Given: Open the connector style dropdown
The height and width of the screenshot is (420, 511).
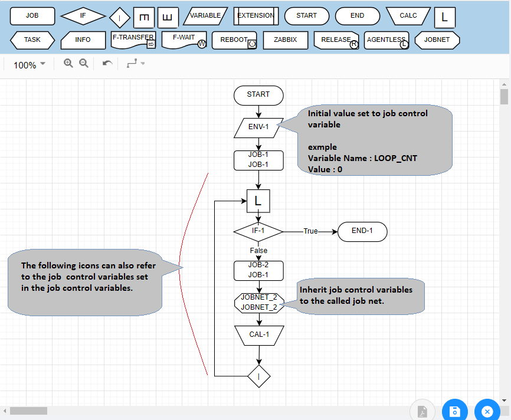Looking at the screenshot, I should pos(135,63).
